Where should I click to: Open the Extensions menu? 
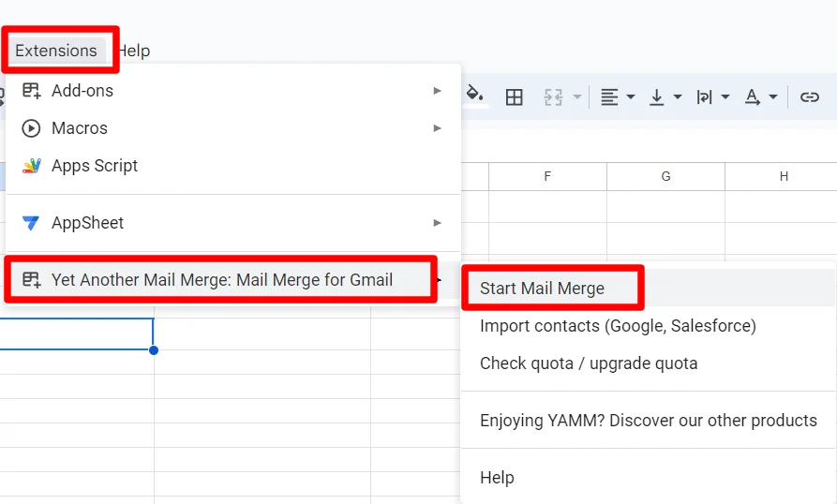(x=56, y=51)
